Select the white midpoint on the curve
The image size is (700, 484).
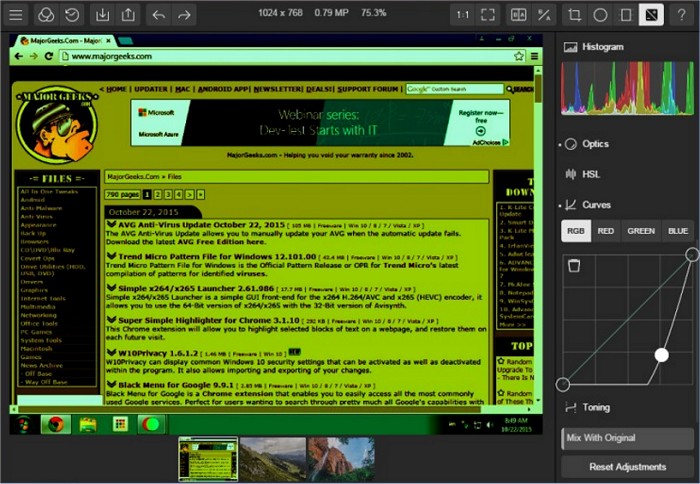(x=662, y=355)
